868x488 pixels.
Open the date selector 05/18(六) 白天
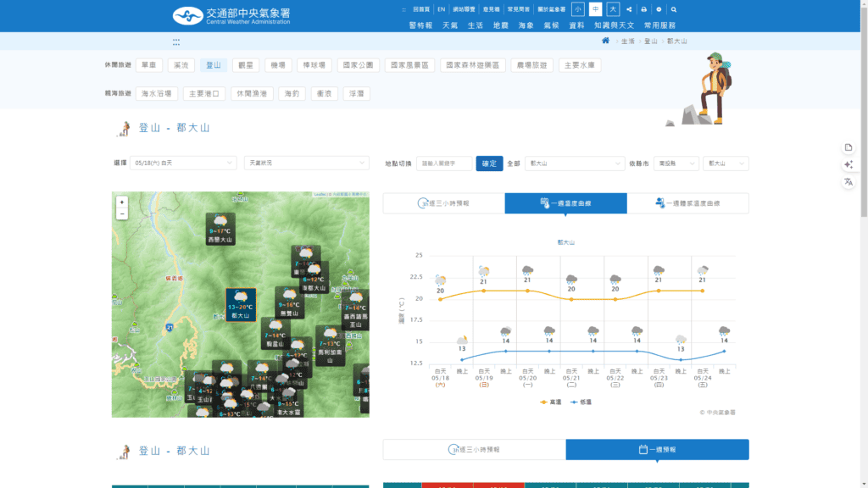[x=183, y=164]
